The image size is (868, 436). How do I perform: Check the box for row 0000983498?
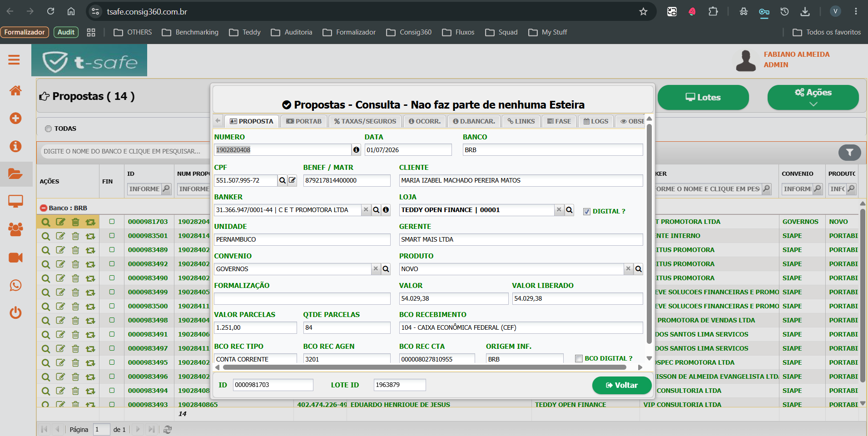tap(112, 320)
